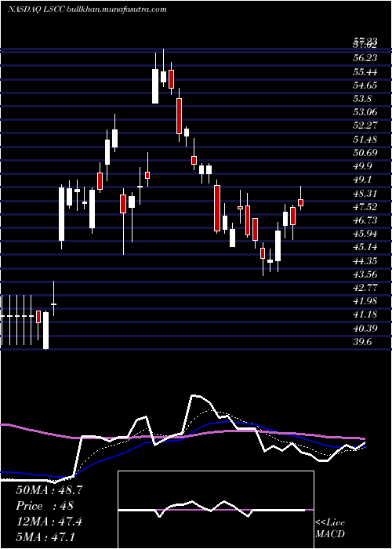
Task: Click the 41.18 price level label
Action: tap(365, 314)
